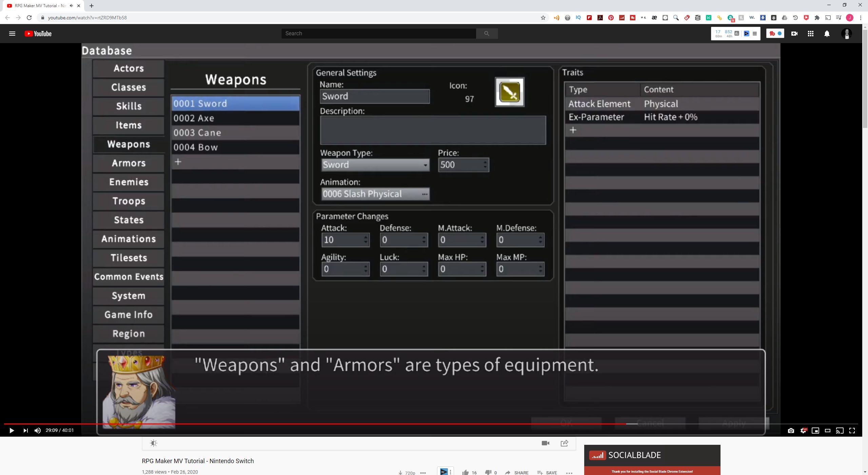
Task: Click the search magnifier button
Action: tap(487, 33)
